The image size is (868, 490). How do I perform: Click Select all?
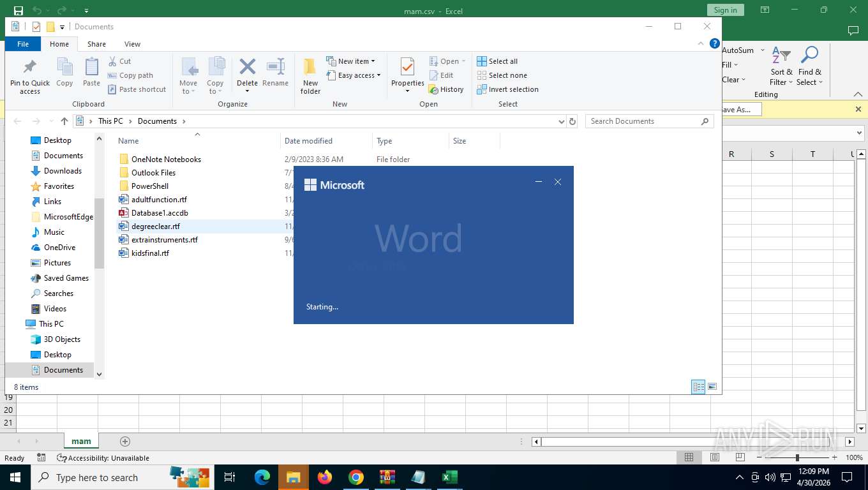pos(497,61)
